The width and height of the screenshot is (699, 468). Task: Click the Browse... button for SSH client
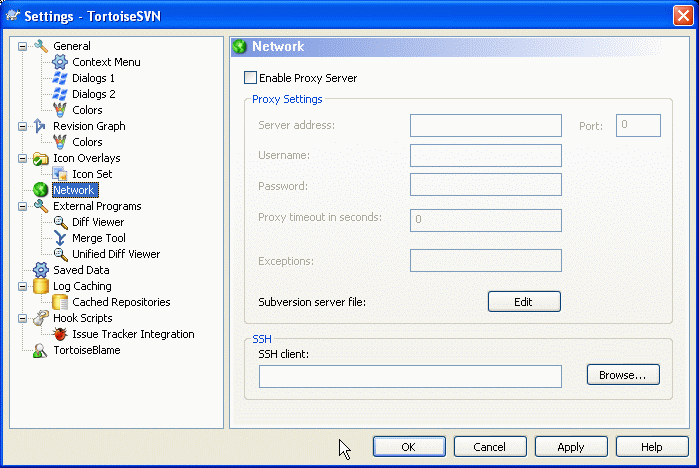click(623, 375)
